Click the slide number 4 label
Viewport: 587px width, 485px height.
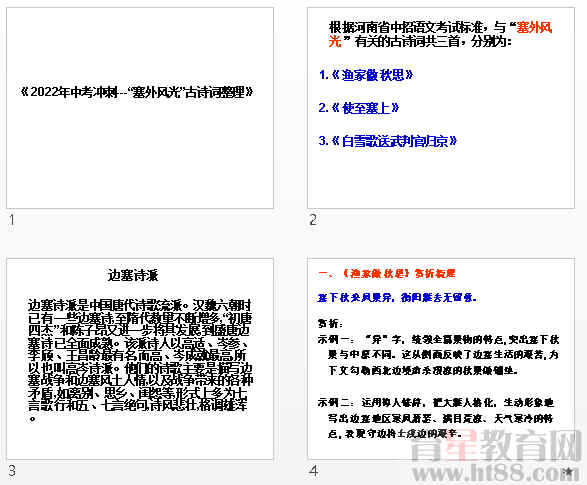tap(313, 470)
